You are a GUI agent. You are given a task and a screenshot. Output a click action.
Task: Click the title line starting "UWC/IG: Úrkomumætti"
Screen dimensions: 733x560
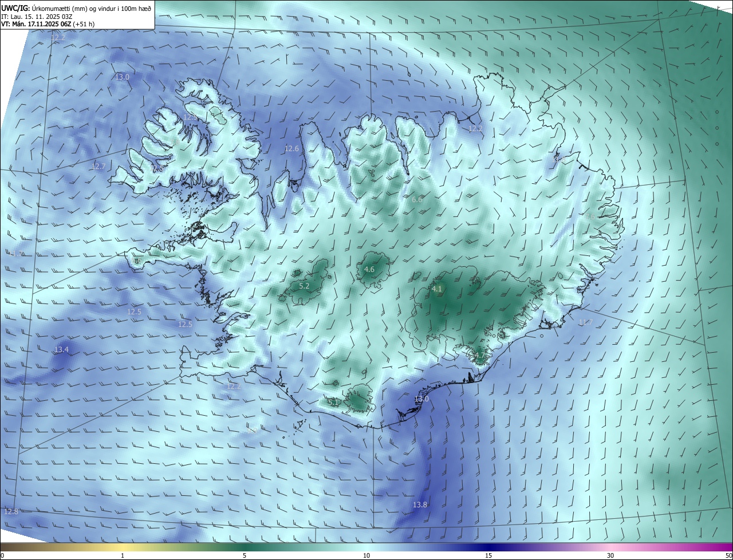76,9
